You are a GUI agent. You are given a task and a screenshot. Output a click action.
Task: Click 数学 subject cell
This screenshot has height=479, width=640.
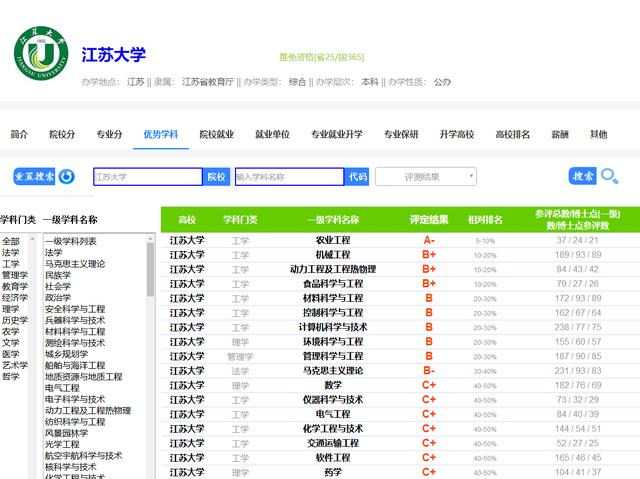[333, 385]
